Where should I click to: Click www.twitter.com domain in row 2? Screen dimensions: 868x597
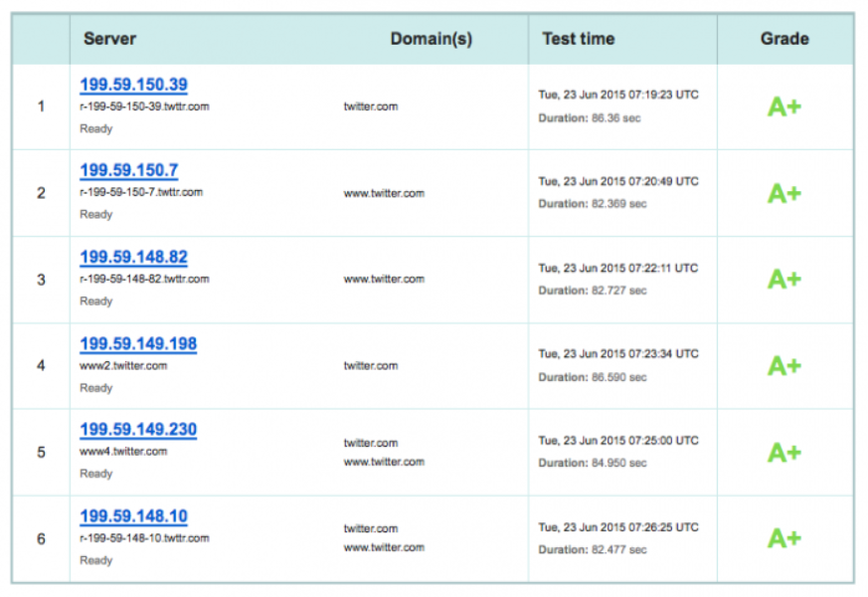[x=384, y=193]
